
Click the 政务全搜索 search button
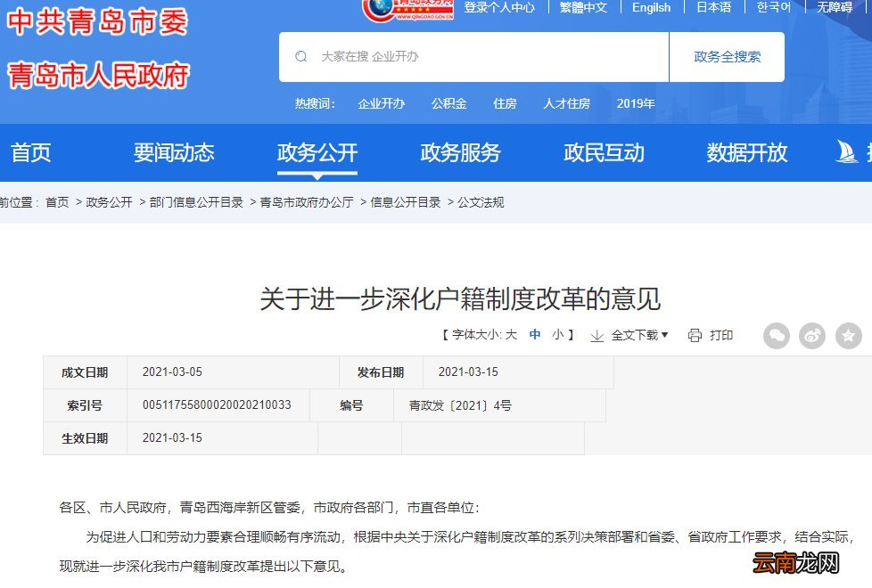[x=727, y=56]
